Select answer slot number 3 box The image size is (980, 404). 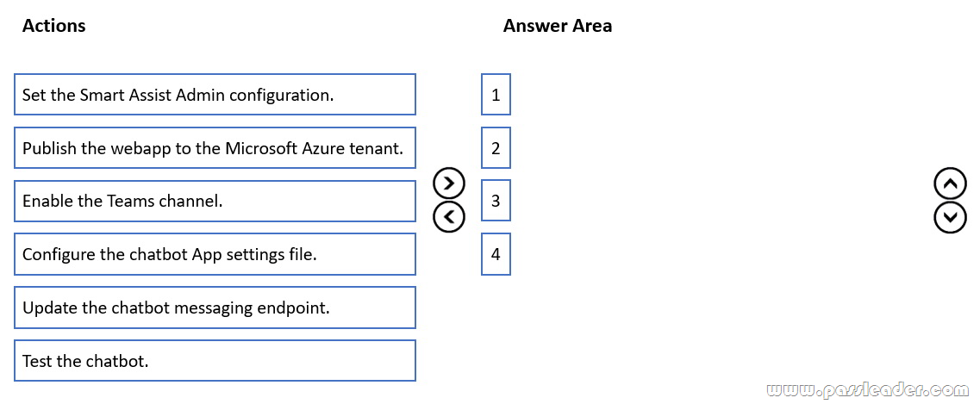point(496,202)
